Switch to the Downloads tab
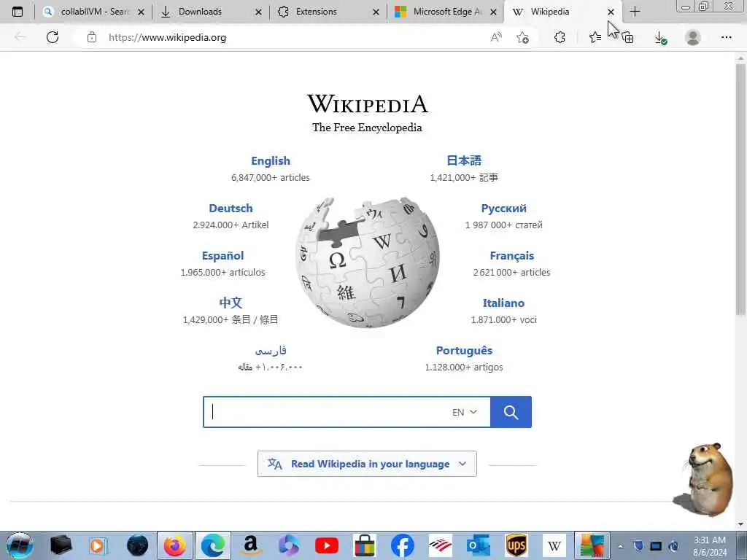Screen dimensions: 747x560 click(x=200, y=12)
